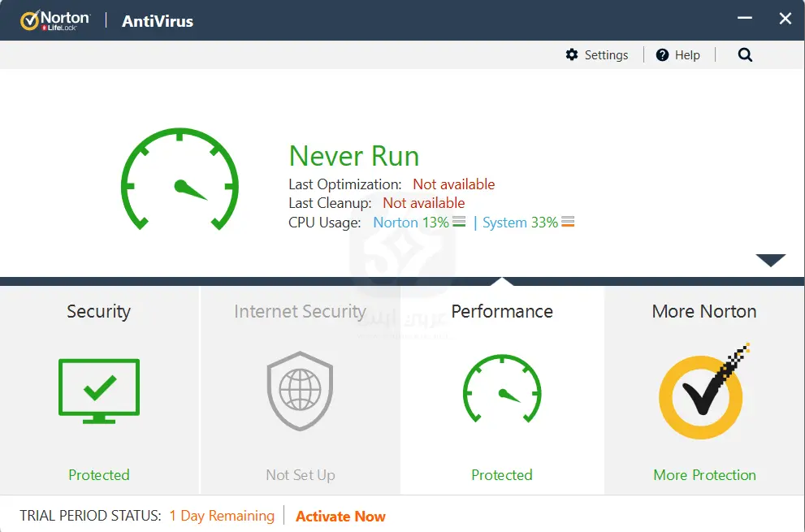Click the 1 Day Remaining trial text
Viewport: 805px width, 532px height.
(222, 517)
